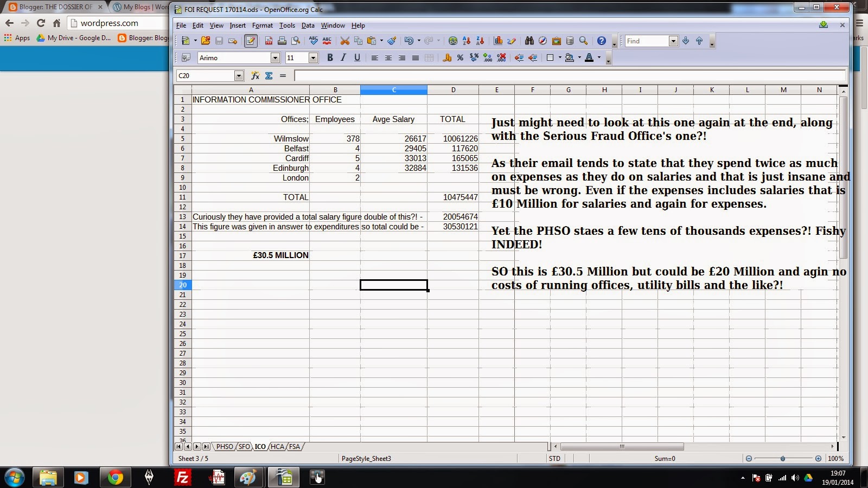Undo the last action
The height and width of the screenshot is (488, 868).
pyautogui.click(x=409, y=41)
